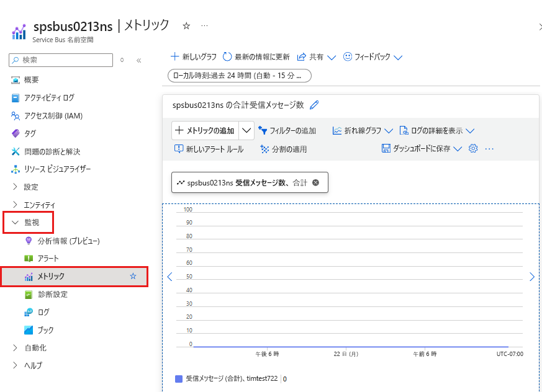
Task: Favorite the page with the title star icon
Action: [186, 26]
